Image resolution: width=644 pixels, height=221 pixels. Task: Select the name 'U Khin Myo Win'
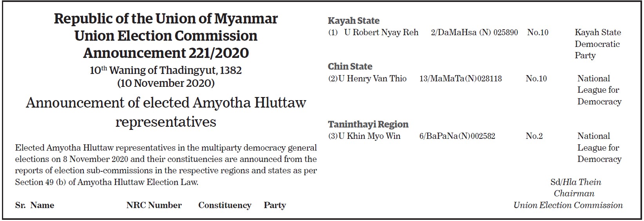pyautogui.click(x=369, y=136)
